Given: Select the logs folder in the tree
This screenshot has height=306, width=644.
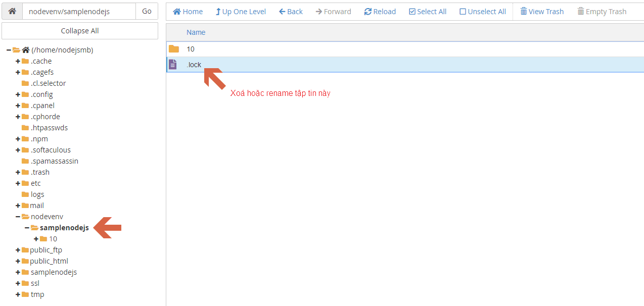Looking at the screenshot, I should tap(37, 194).
